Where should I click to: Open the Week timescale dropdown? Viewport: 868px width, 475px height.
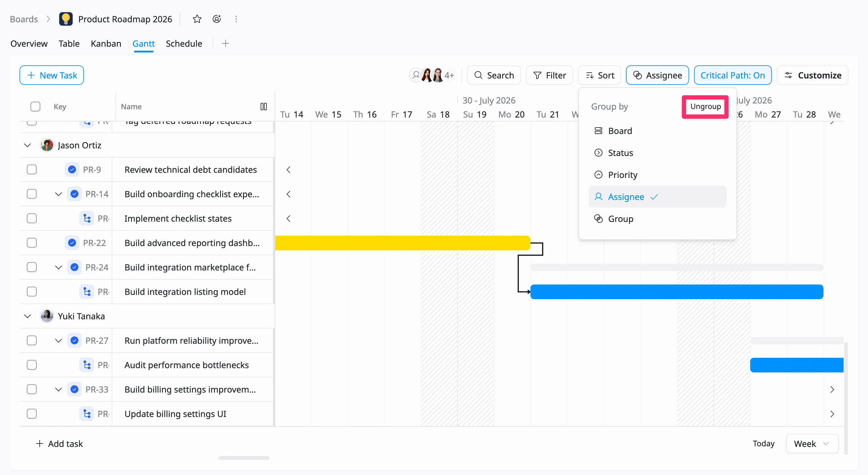tap(812, 443)
